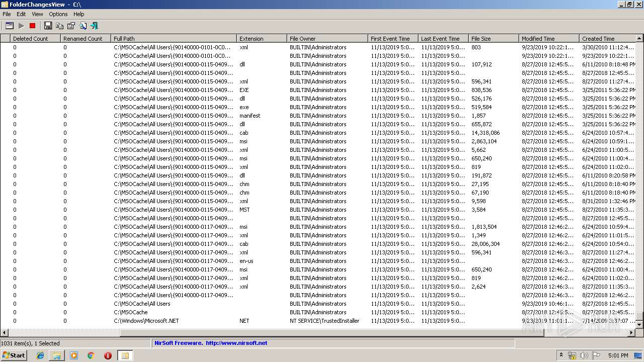The image size is (644, 362).
Task: Open Windows Media Player taskbar icon
Action: 74,355
